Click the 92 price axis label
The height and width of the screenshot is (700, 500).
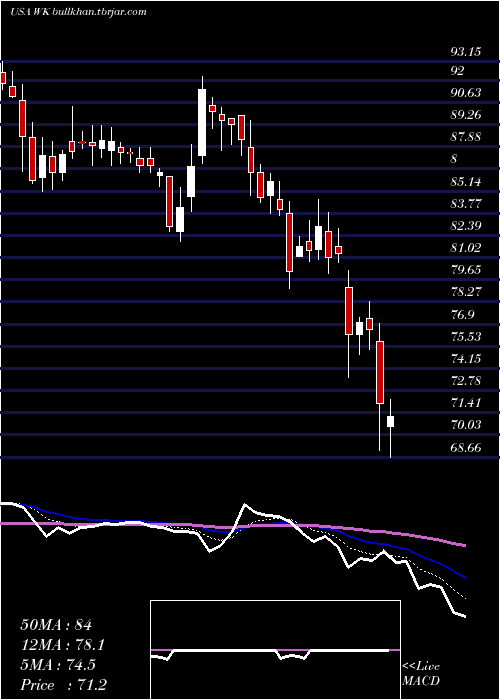tap(458, 71)
